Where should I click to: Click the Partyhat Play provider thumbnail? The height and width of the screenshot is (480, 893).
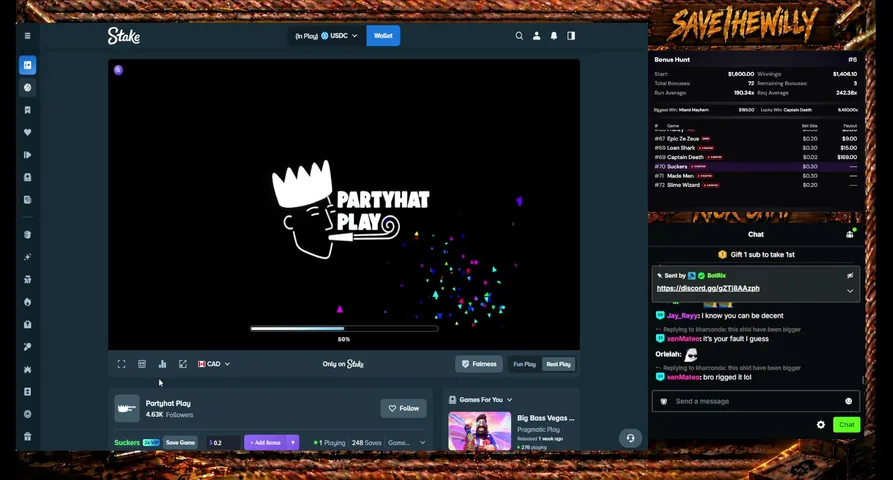point(127,408)
